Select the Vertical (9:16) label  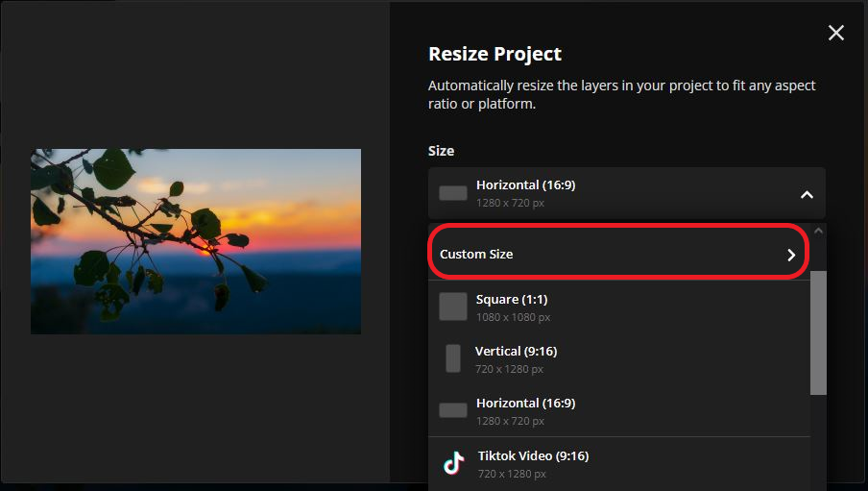pyautogui.click(x=516, y=352)
